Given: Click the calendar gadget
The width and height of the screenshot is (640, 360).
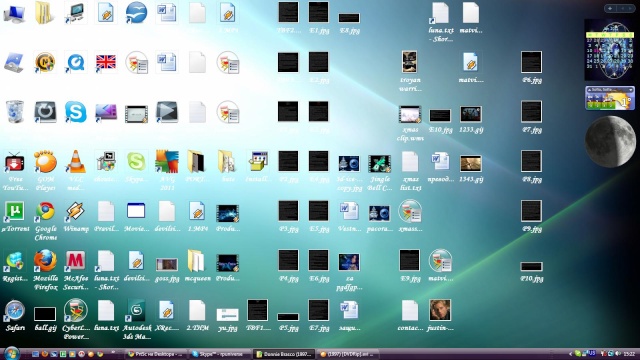Looking at the screenshot, I should 610,51.
